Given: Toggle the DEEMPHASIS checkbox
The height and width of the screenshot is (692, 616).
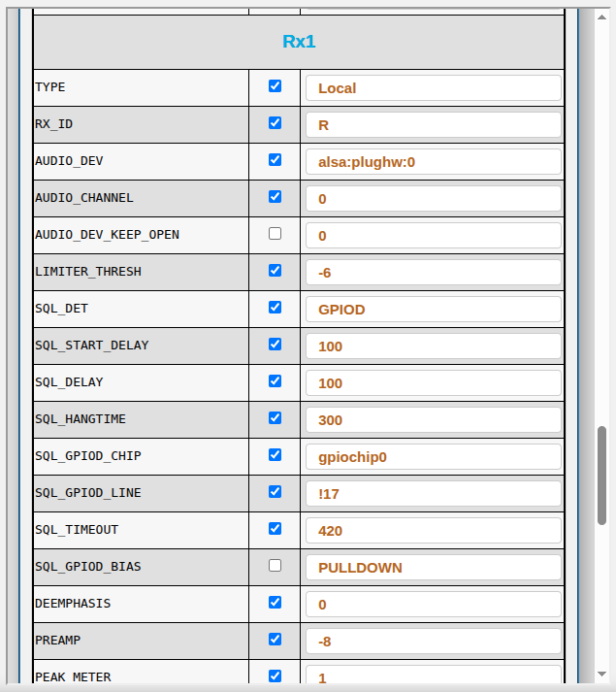Looking at the screenshot, I should pyautogui.click(x=275, y=603).
